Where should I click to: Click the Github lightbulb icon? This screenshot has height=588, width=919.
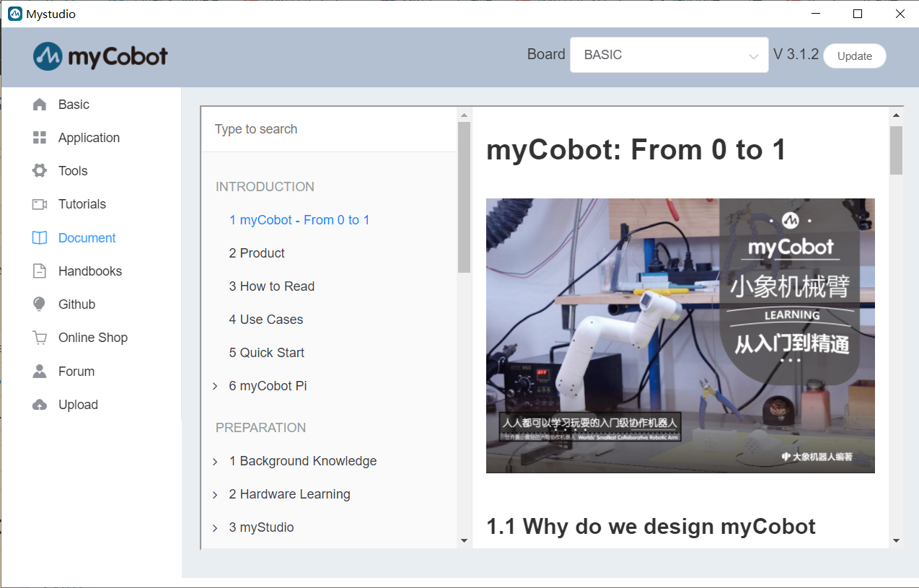click(x=40, y=304)
